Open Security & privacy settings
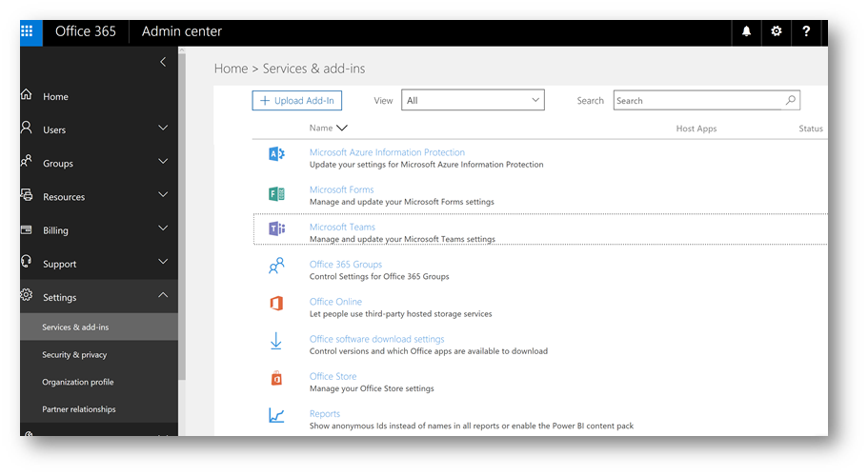The width and height of the screenshot is (868, 476). pyautogui.click(x=74, y=355)
